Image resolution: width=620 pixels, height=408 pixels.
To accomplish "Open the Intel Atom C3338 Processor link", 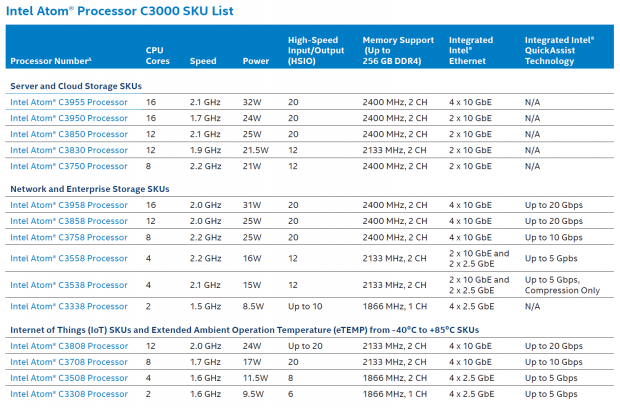I will tap(69, 306).
